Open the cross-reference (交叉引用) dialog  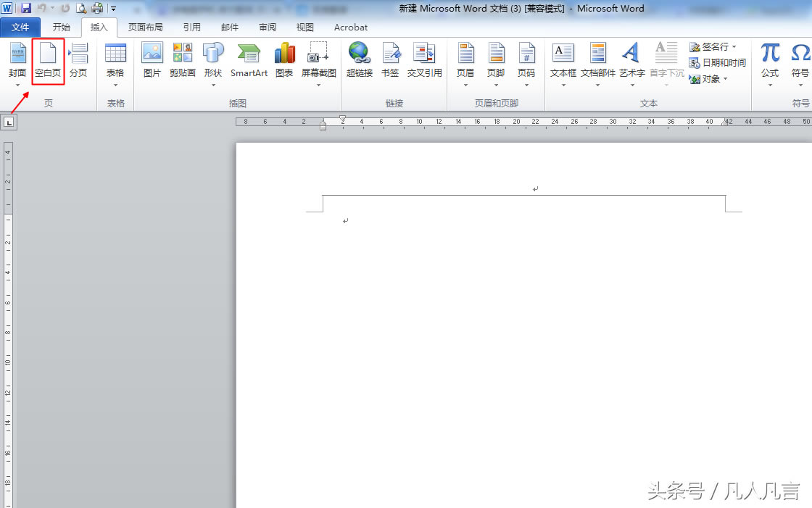[x=424, y=61]
